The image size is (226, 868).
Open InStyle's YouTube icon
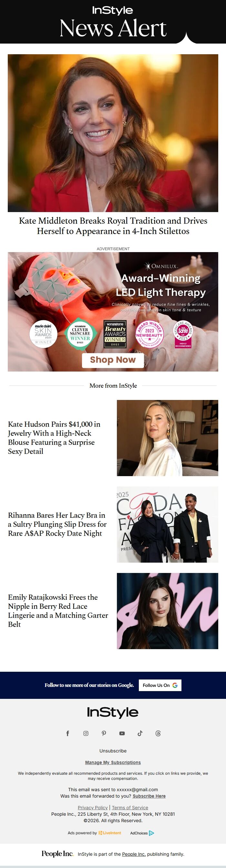[x=122, y=733]
